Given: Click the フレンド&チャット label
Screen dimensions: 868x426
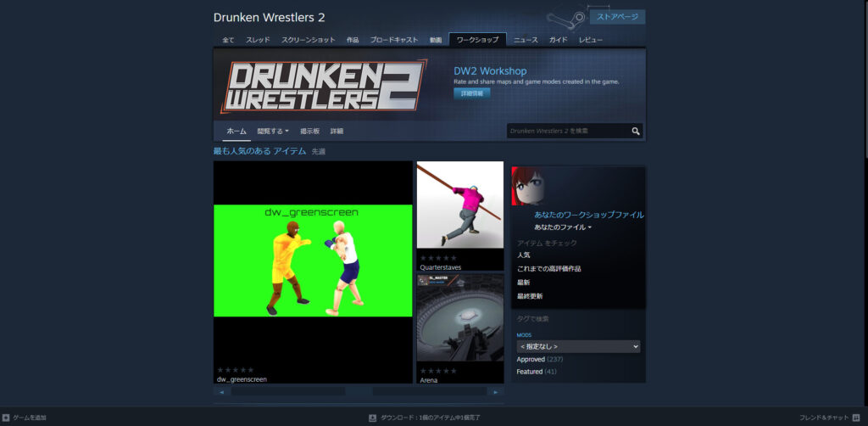Looking at the screenshot, I should click(x=824, y=418).
